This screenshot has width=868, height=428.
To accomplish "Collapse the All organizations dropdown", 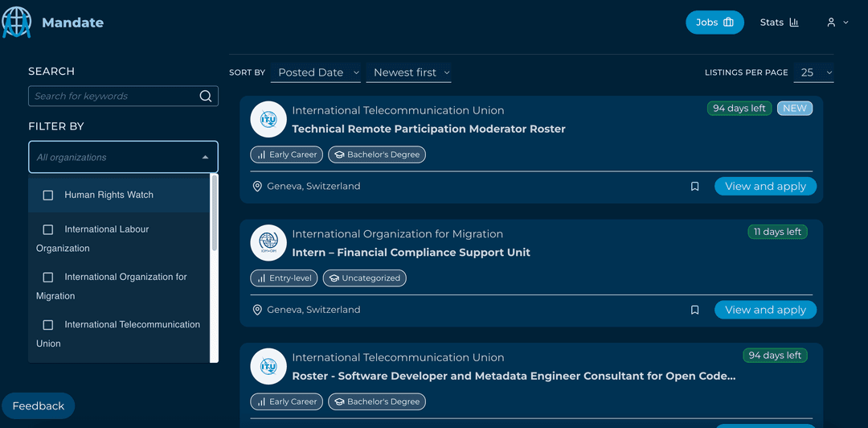I will [206, 158].
